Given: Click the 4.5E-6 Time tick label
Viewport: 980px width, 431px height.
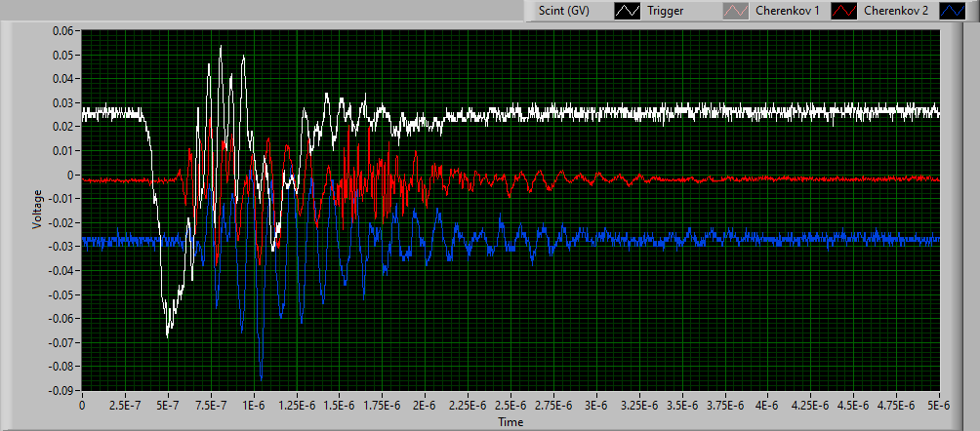Looking at the screenshot, I should [x=854, y=404].
